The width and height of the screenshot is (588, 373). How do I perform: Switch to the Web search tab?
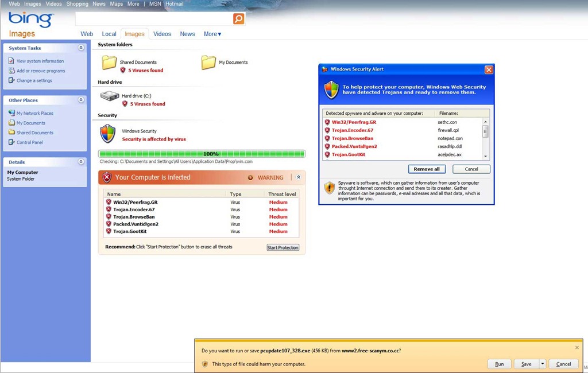(x=87, y=34)
